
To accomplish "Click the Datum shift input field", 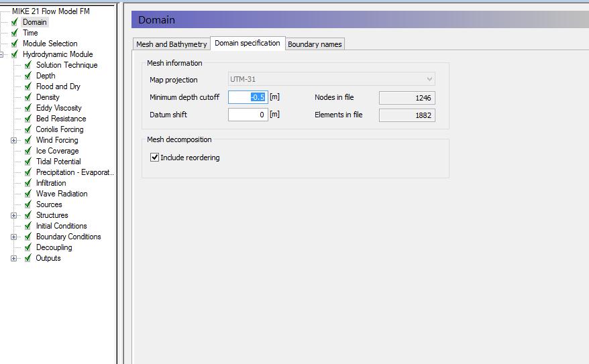I will point(248,115).
